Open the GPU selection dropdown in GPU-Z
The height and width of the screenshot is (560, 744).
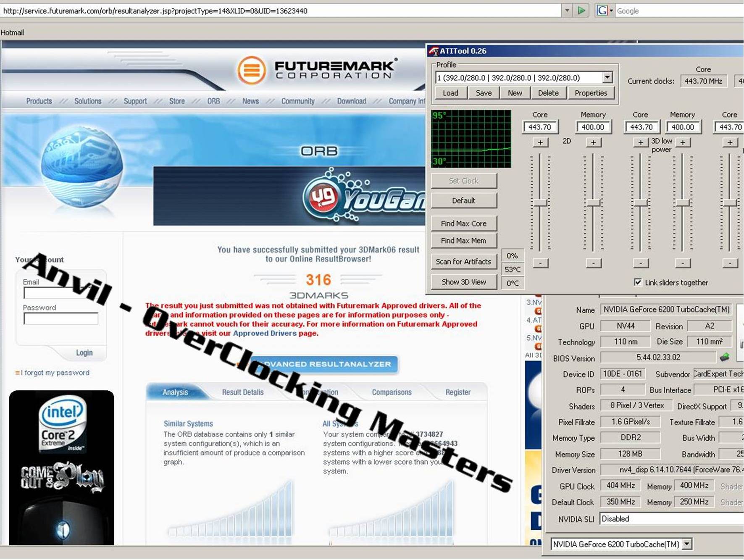(x=687, y=544)
